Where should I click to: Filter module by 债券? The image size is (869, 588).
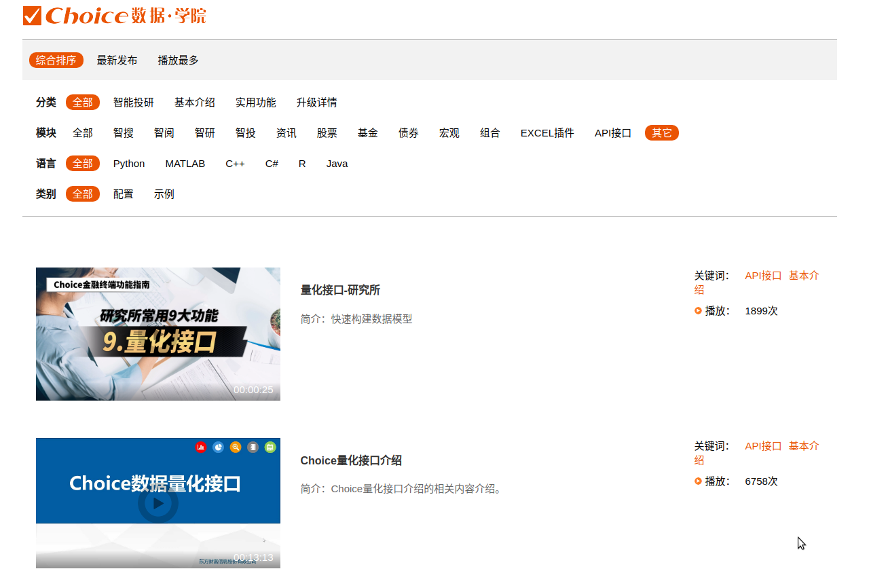(409, 132)
